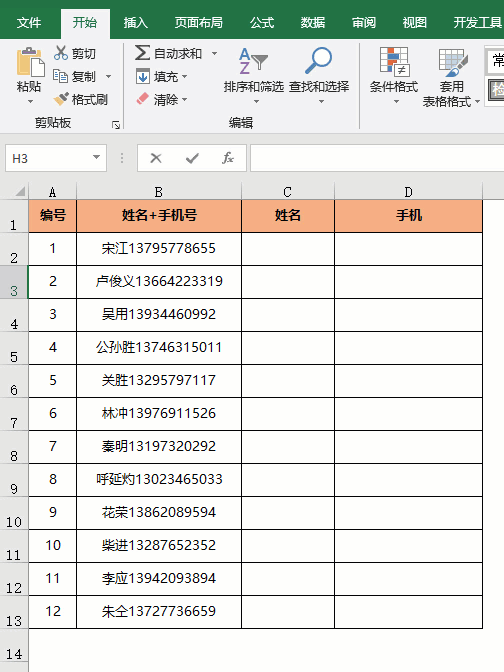Switch to the Developer tab
Screen dimensions: 504x672
[x=477, y=22]
